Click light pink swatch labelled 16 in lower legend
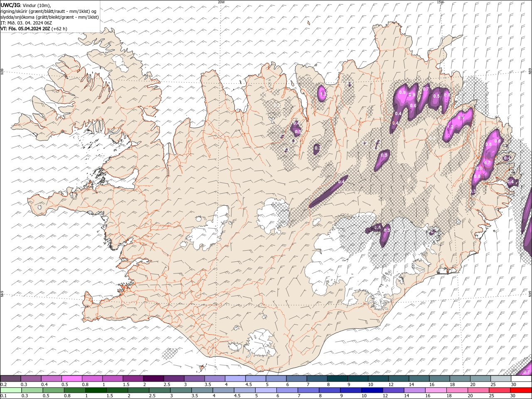Image resolution: width=532 pixels, height=399 pixels. 435,390
